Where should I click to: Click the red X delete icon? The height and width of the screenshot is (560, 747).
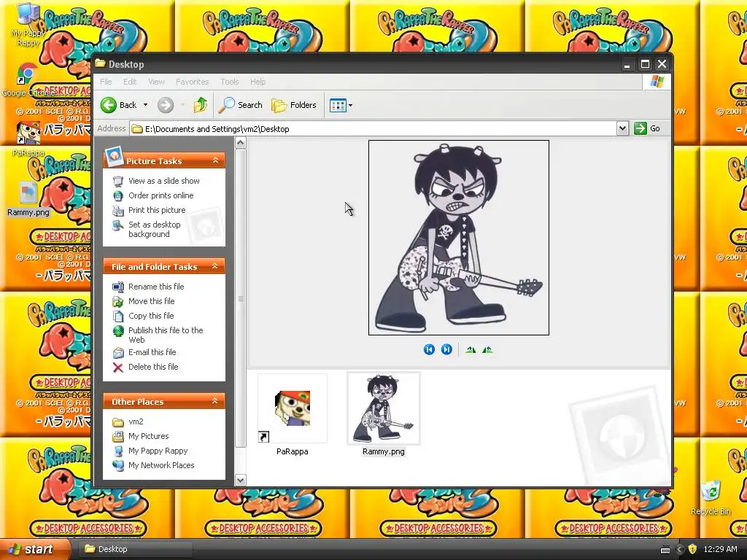pyautogui.click(x=117, y=367)
